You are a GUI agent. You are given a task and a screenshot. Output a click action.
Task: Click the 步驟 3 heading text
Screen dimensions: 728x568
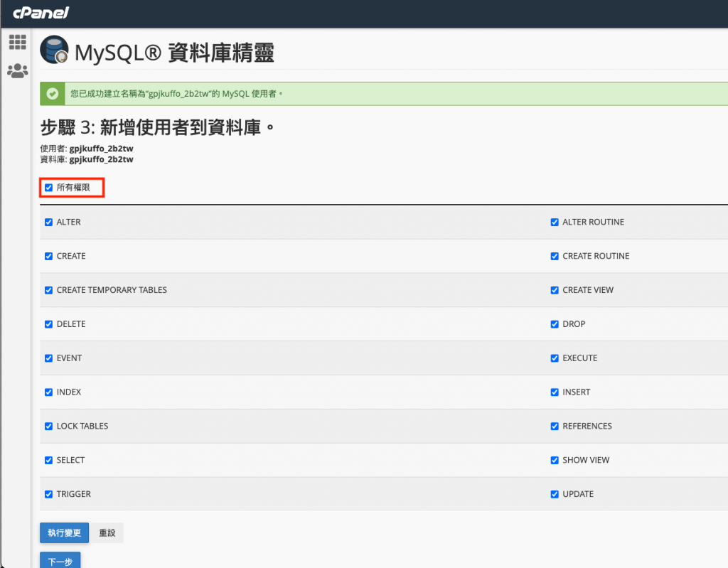pos(157,127)
